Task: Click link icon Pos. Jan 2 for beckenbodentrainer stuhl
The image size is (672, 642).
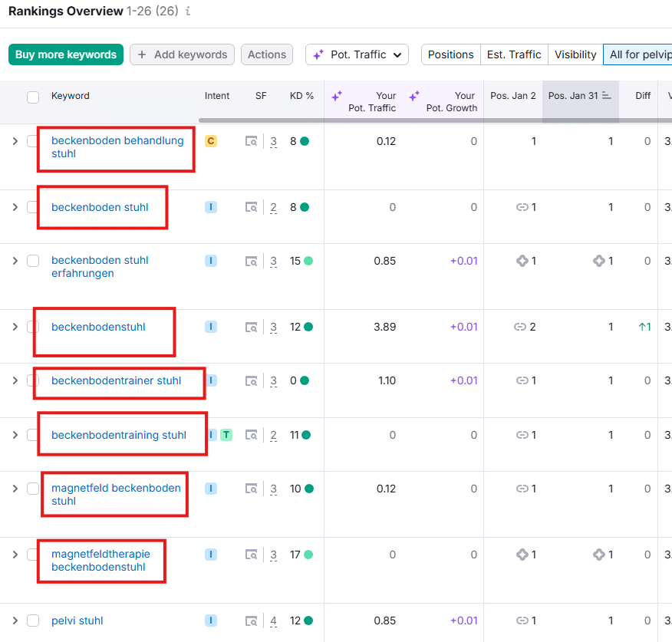Action: (x=522, y=380)
